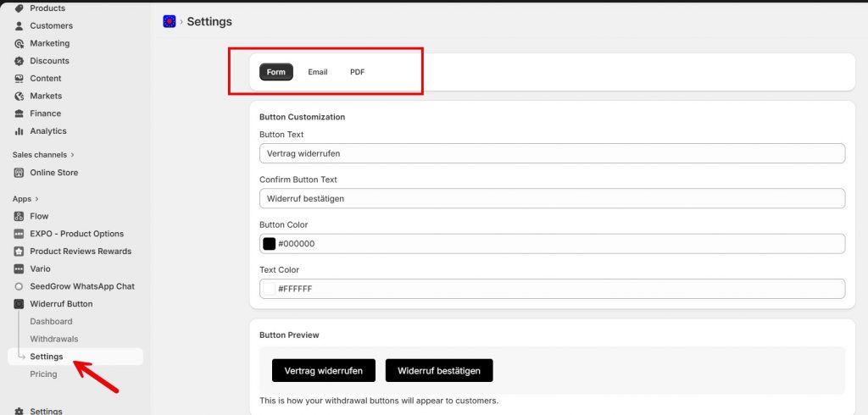This screenshot has width=868, height=415.
Task: Click the Vertrag widerrufen preview button
Action: 323,371
